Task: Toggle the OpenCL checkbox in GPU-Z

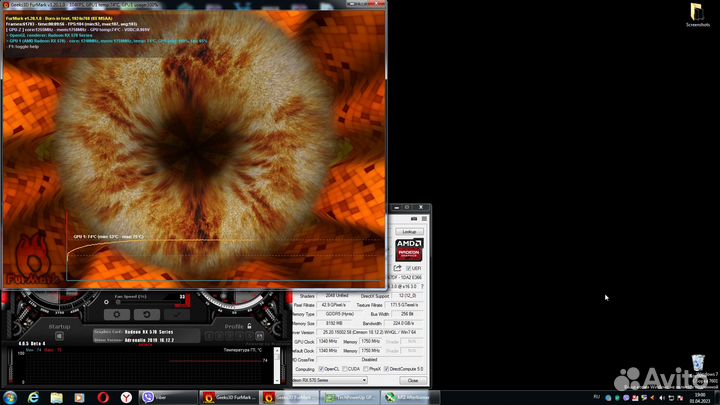Action: pyautogui.click(x=321, y=369)
